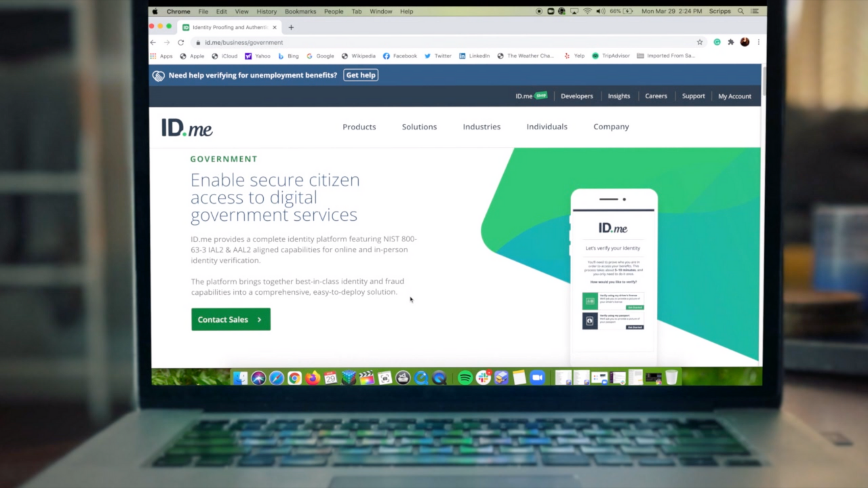Image resolution: width=868 pixels, height=488 pixels.
Task: Open the Yahoo bookmark
Action: [x=258, y=56]
